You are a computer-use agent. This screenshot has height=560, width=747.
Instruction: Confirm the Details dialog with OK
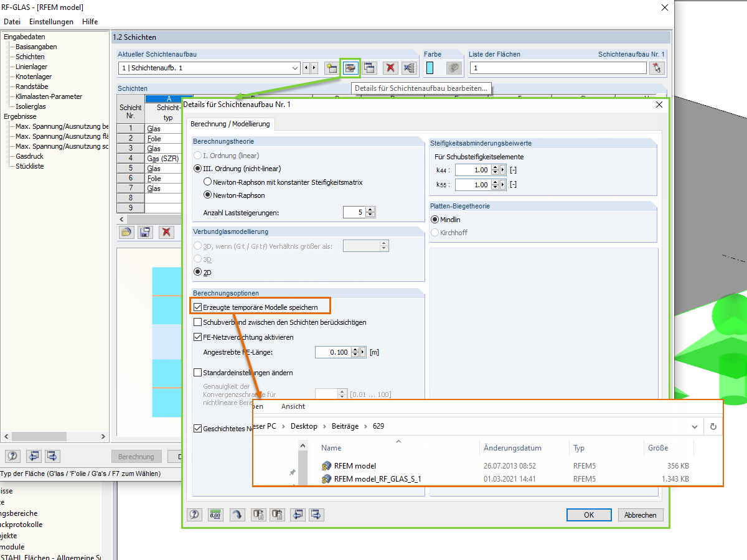click(589, 515)
